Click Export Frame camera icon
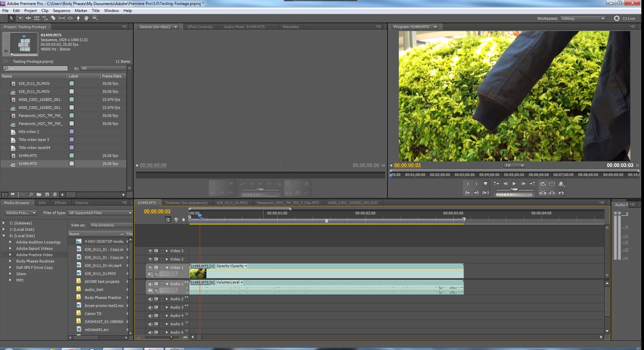Screen dimensions: 644x350 tap(561, 193)
